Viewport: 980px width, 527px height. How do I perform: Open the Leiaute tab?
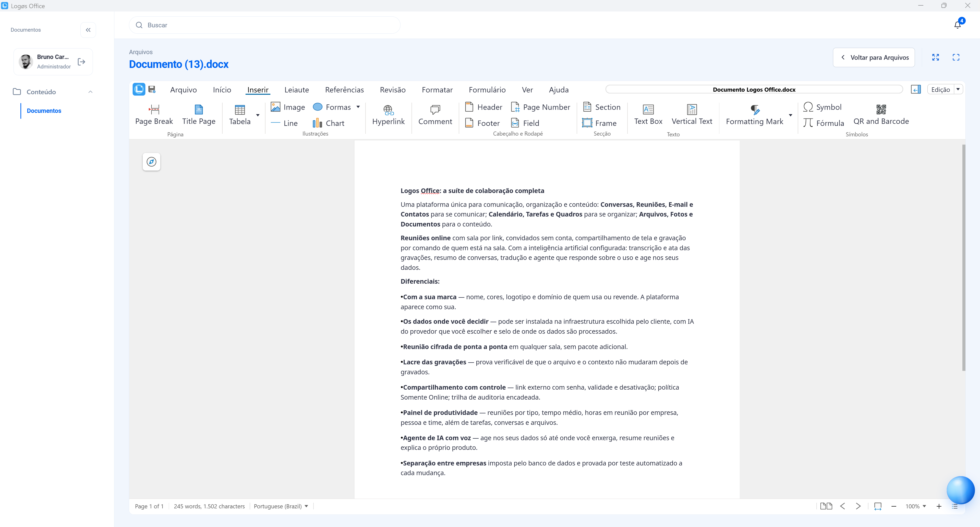pyautogui.click(x=296, y=89)
